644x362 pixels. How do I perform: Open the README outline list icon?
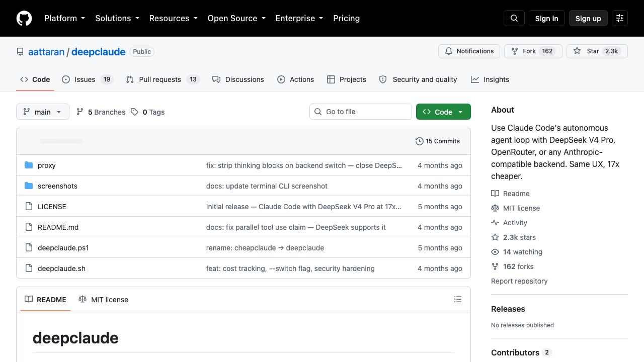pos(458,299)
